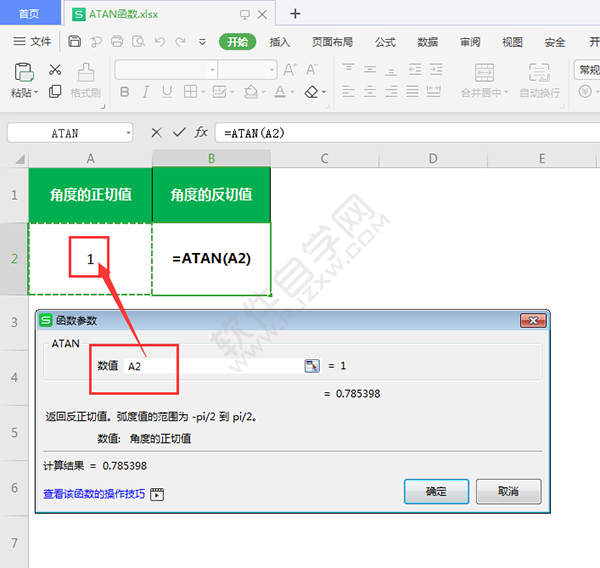600x568 pixels.
Task: Open link 查看该函数的操作技巧
Action: pyautogui.click(x=94, y=494)
